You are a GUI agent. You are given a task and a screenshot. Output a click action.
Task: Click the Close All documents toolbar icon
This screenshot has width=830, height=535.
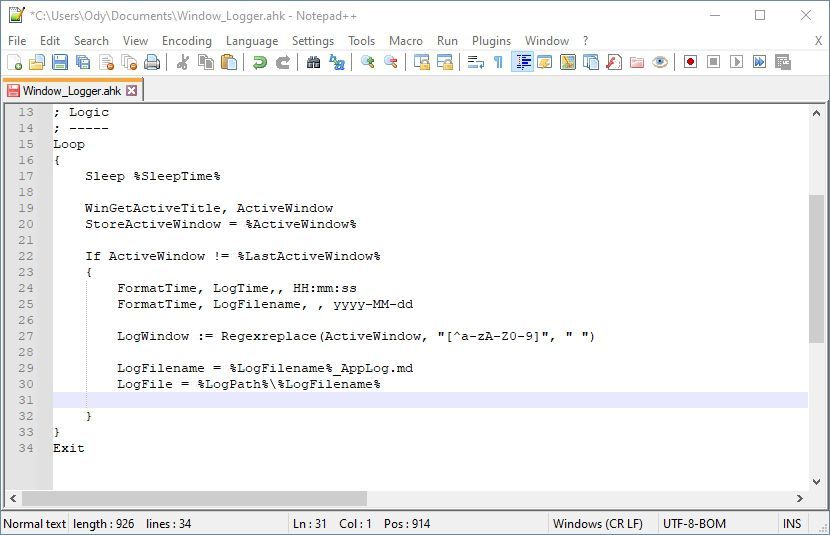pos(129,62)
